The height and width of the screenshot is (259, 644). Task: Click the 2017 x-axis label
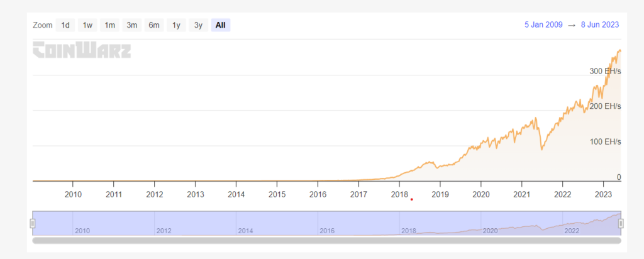pos(358,194)
